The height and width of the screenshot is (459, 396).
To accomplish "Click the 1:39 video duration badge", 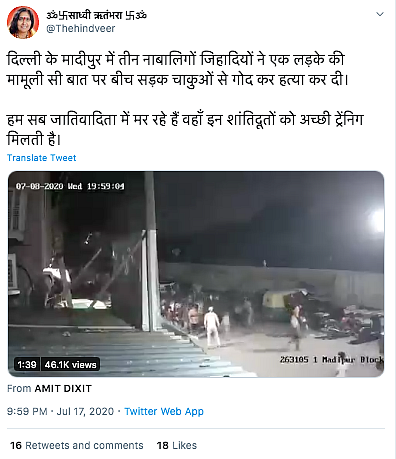I will pyautogui.click(x=27, y=364).
